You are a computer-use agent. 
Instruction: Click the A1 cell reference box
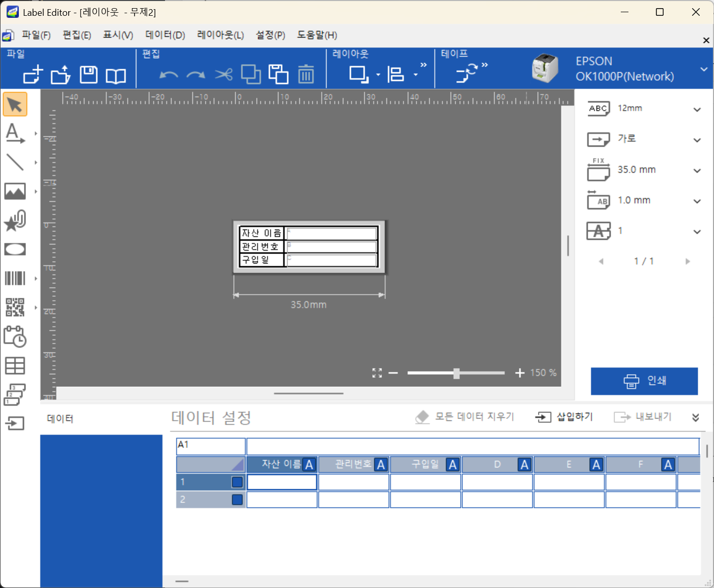(x=211, y=446)
